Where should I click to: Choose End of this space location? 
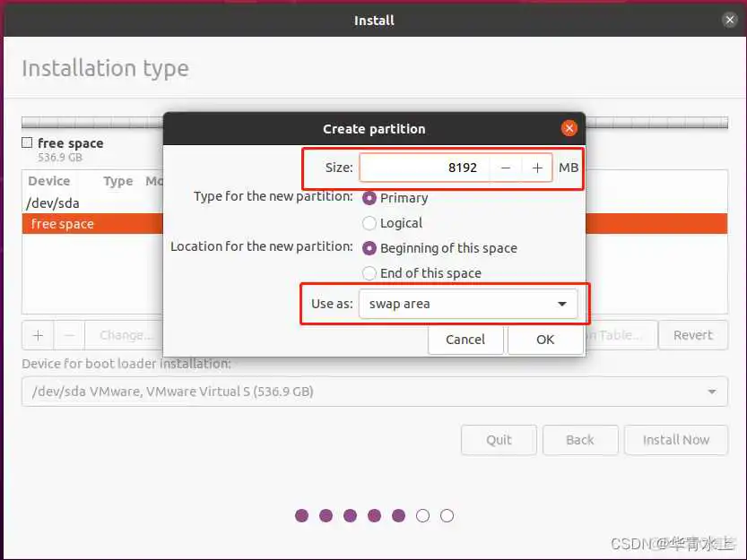pos(369,273)
